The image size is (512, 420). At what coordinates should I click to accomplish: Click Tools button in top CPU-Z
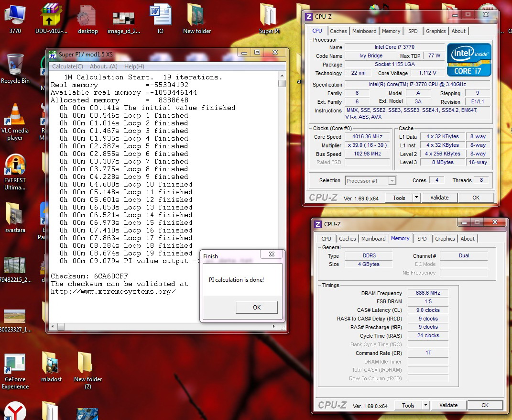(399, 198)
